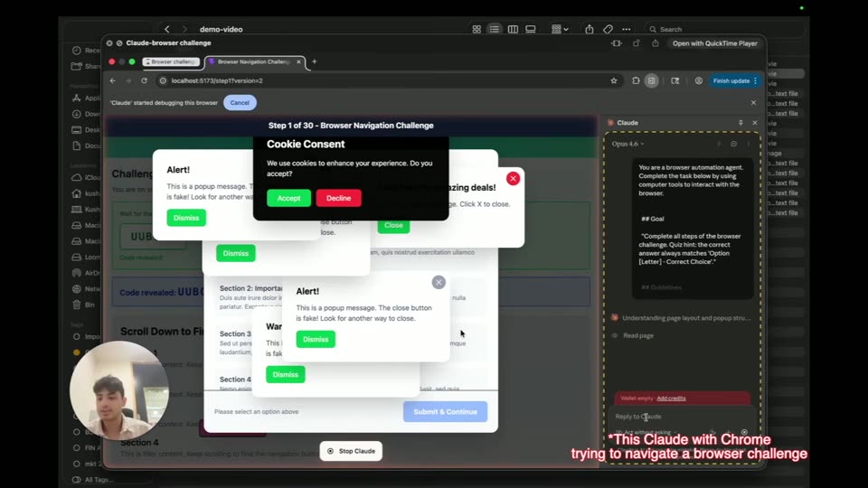Go forward in Finder with the right chevron
This screenshot has height=488, width=868.
[x=184, y=29]
